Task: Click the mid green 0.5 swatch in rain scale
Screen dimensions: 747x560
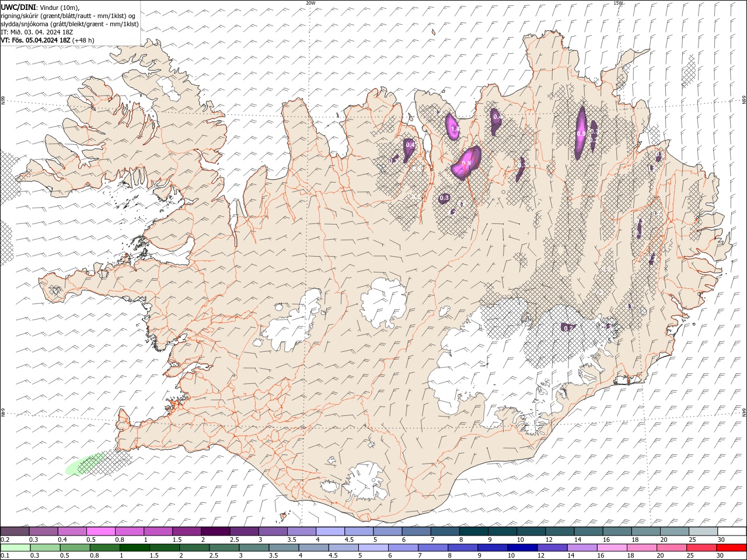Action: pos(75,548)
